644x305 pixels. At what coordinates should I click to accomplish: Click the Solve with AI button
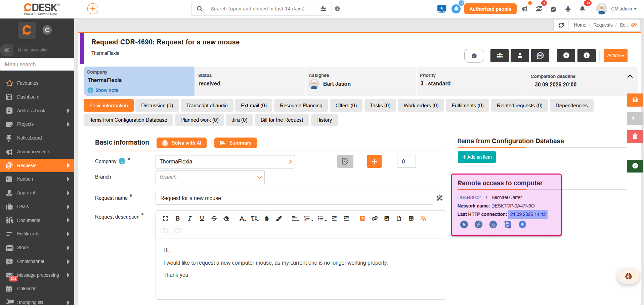pyautogui.click(x=181, y=143)
